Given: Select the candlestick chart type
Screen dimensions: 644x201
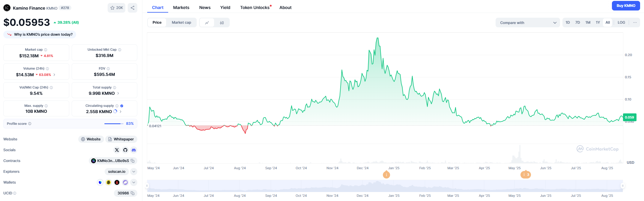Looking at the screenshot, I should point(222,22).
